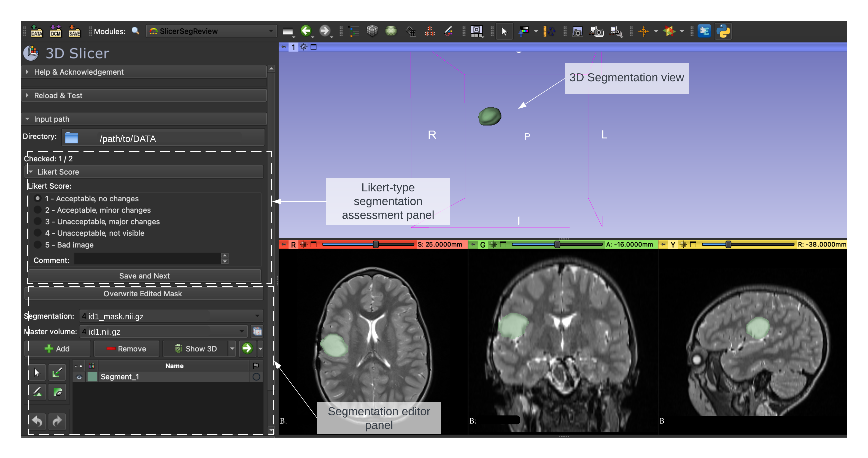Expand the Help & Acknowledgement section
The width and height of the screenshot is (868, 458).
(79, 72)
